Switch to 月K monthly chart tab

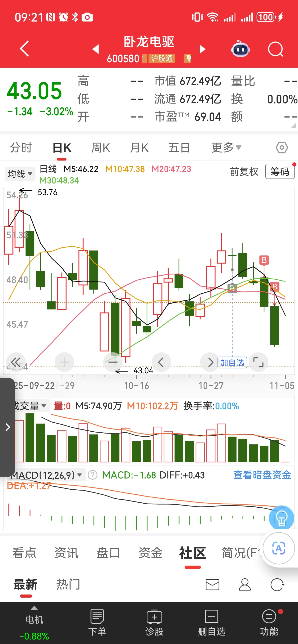point(139,148)
